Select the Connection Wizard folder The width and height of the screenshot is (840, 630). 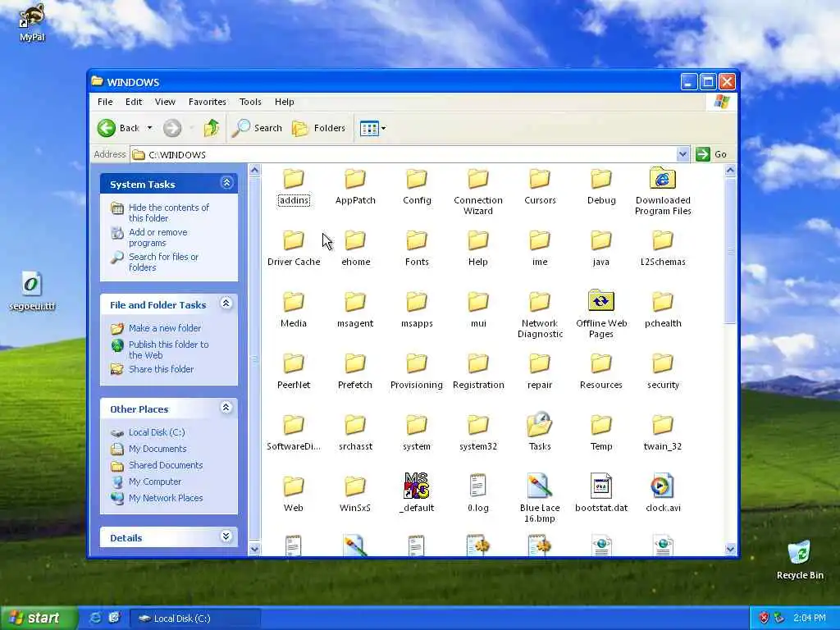[x=478, y=192]
